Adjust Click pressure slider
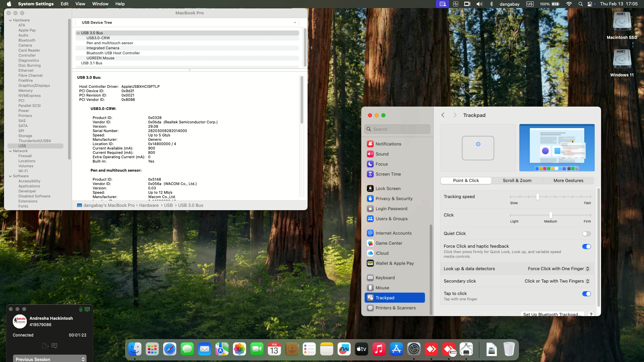 tap(550, 215)
